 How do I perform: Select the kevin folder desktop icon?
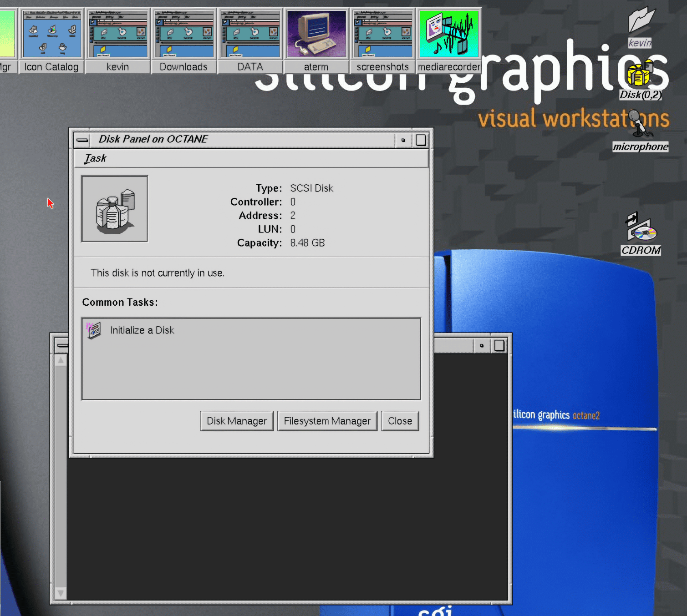[641, 26]
